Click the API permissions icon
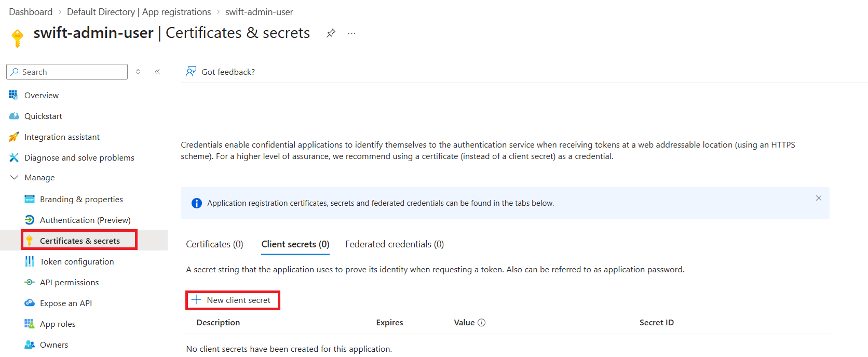The image size is (868, 357). click(x=30, y=282)
